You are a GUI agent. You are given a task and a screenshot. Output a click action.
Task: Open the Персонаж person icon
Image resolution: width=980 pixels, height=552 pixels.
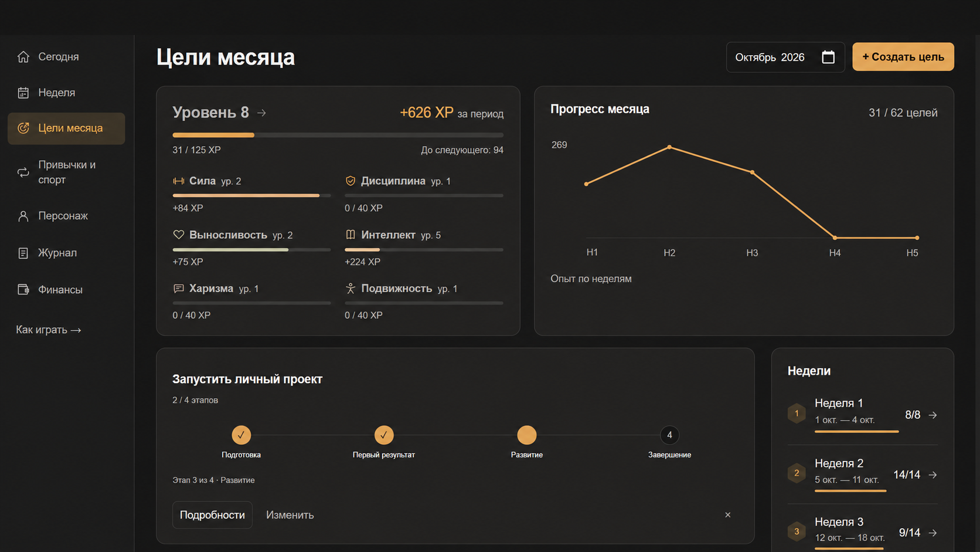click(23, 216)
